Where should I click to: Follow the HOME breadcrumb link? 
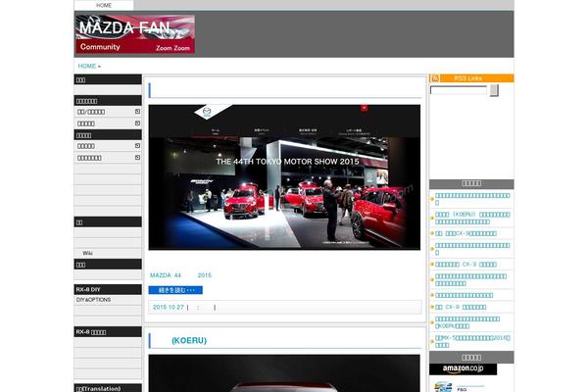tap(87, 66)
